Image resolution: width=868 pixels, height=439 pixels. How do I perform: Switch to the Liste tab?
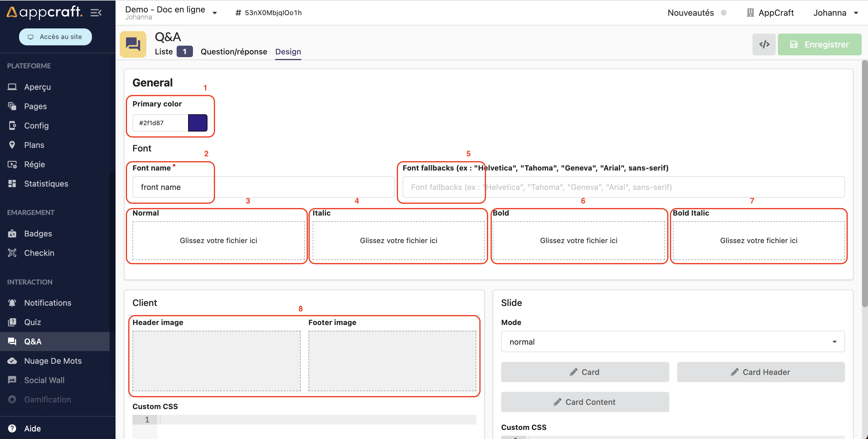[x=164, y=51]
